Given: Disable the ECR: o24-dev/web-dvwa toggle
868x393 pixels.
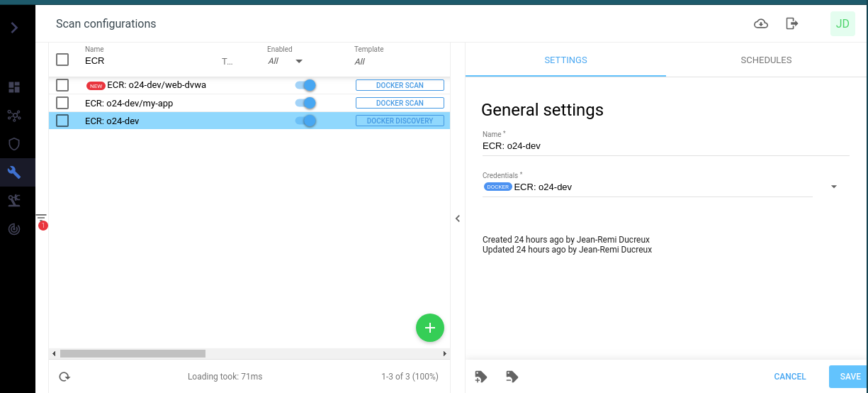Looking at the screenshot, I should click(x=305, y=85).
